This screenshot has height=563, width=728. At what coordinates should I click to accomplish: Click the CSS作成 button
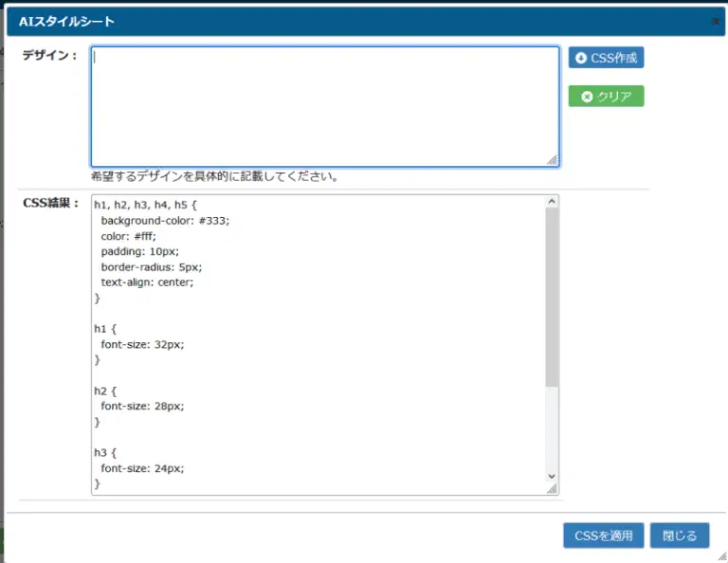(x=606, y=58)
